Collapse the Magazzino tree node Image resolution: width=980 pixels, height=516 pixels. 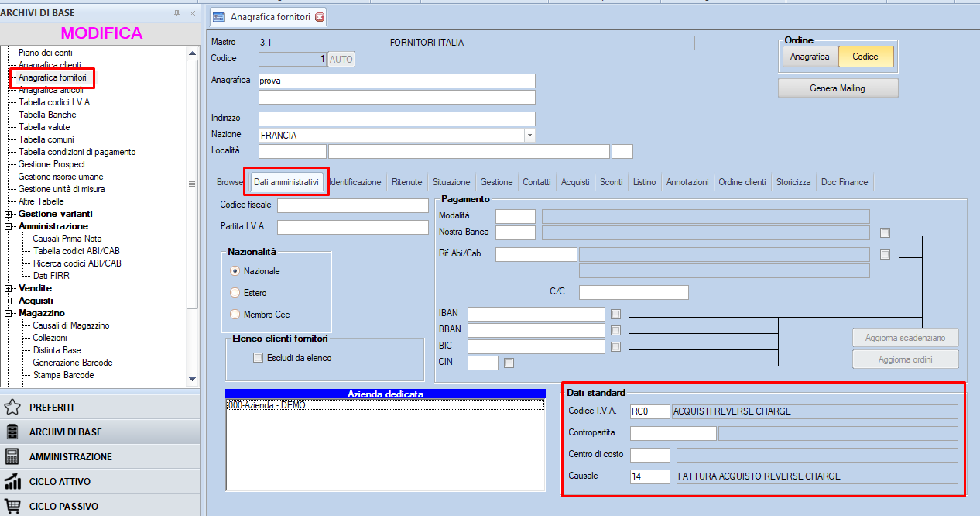pos(9,313)
